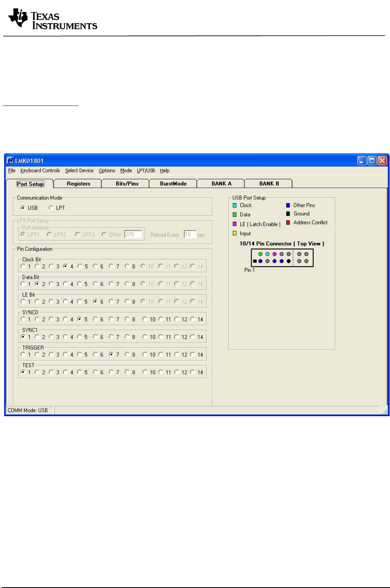Set Clock Bit to pin 4
This screenshot has height=588, width=390.
coord(65,266)
